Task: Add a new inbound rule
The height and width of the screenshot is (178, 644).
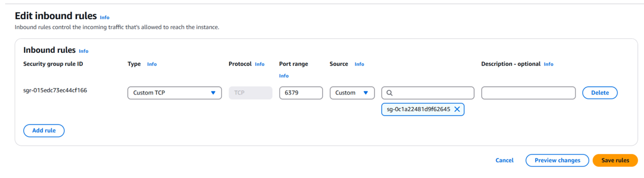Action: 44,130
